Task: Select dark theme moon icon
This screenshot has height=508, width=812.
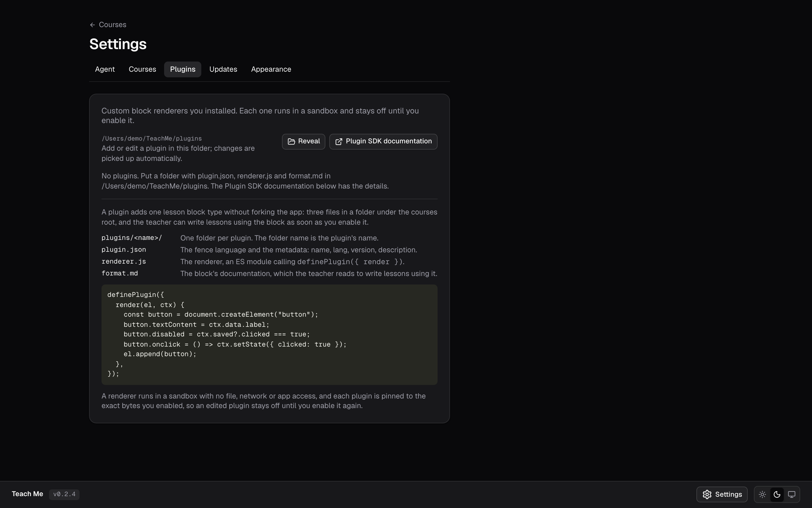Action: 777,494
